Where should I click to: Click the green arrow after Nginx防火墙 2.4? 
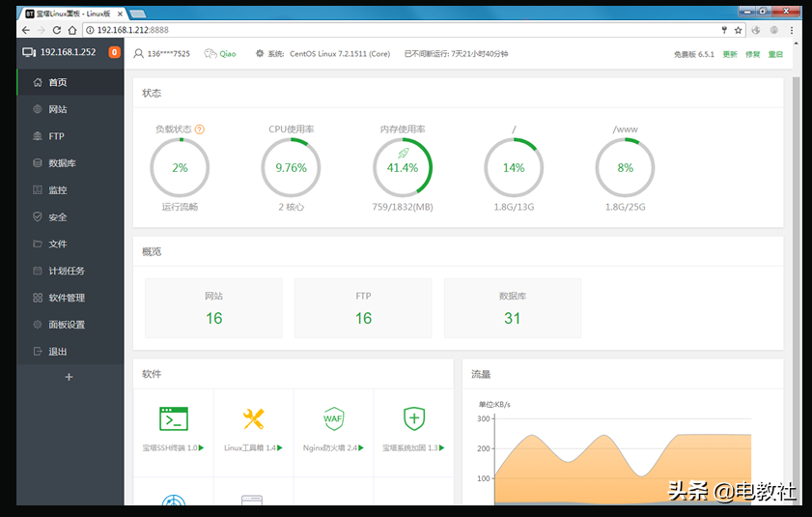coord(361,447)
